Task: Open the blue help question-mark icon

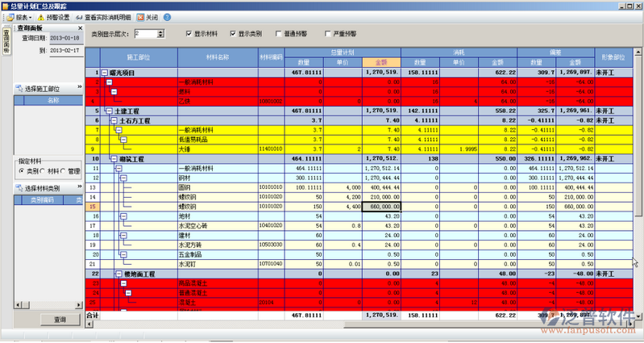Action: click(x=167, y=17)
